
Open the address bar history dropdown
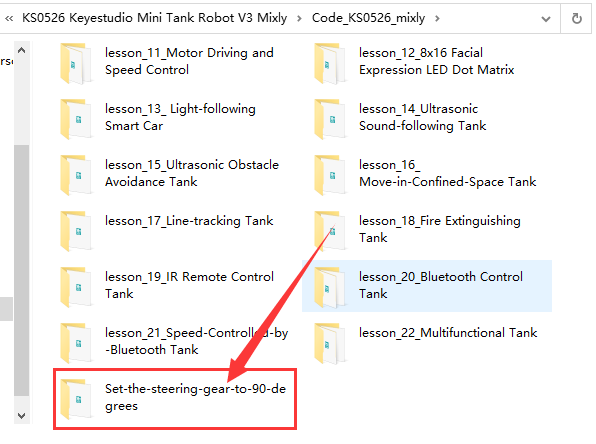click(546, 19)
